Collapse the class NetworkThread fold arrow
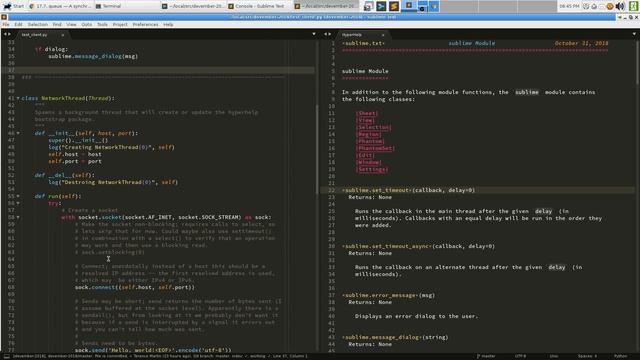Image resolution: width=640 pixels, height=360 pixels. 18,98
